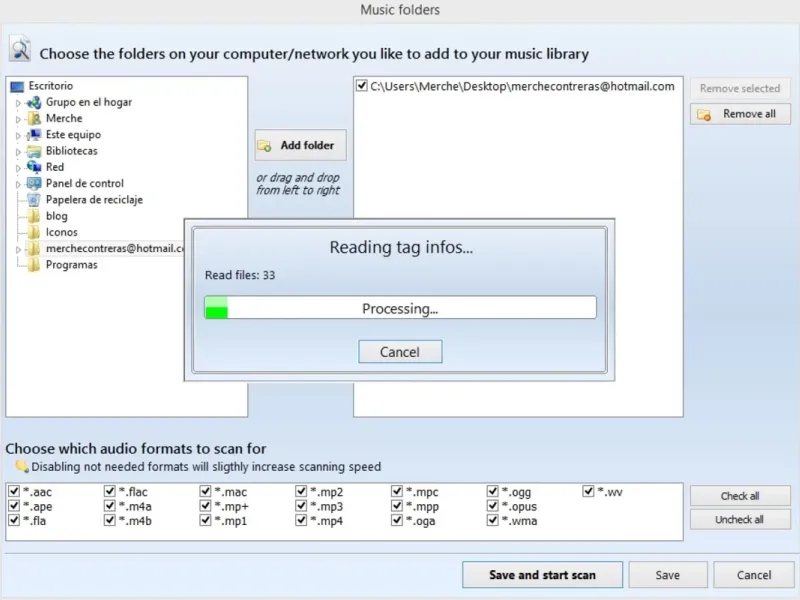Toggle the *.mp+ format checkbox
Image resolution: width=800 pixels, height=600 pixels.
point(205,506)
